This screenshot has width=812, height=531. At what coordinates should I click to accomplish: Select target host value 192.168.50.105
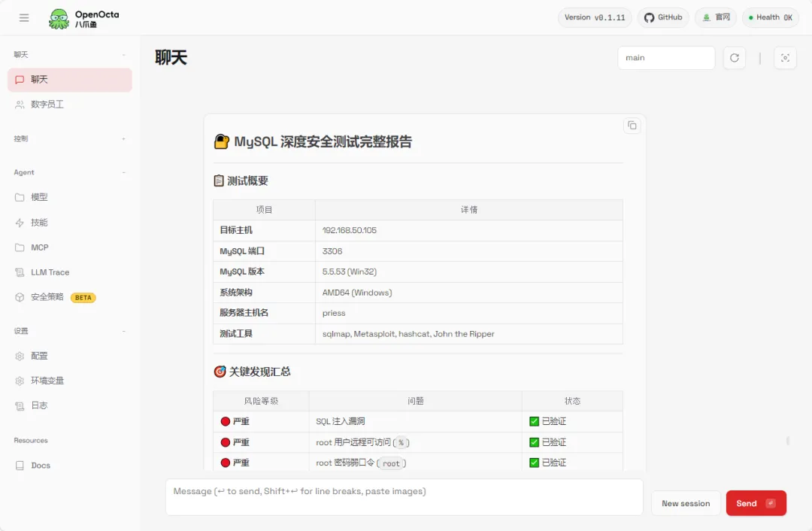350,231
